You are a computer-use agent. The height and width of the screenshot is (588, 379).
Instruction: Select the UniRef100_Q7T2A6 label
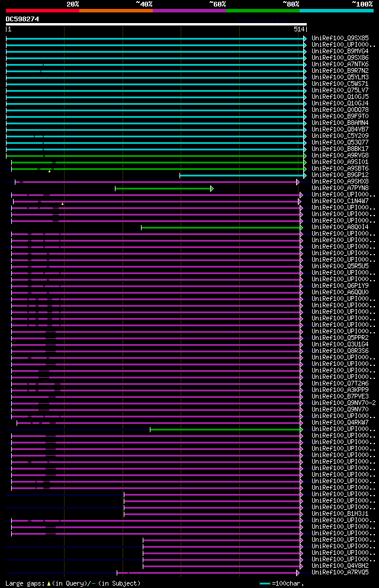pyautogui.click(x=340, y=384)
